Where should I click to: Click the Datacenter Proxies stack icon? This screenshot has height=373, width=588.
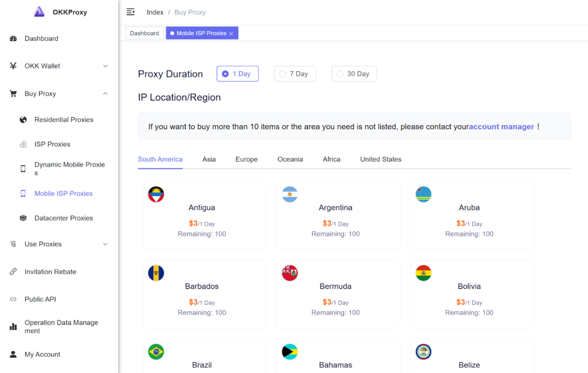point(23,218)
